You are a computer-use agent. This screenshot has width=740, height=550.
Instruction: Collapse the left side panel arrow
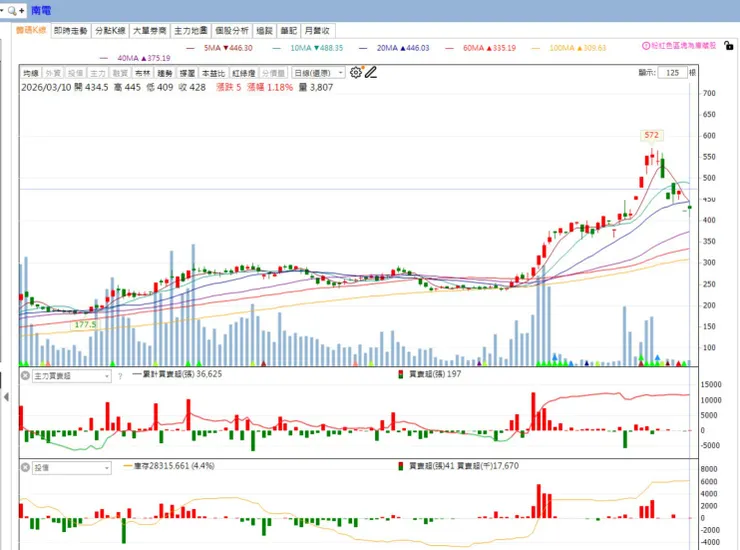click(x=6, y=397)
